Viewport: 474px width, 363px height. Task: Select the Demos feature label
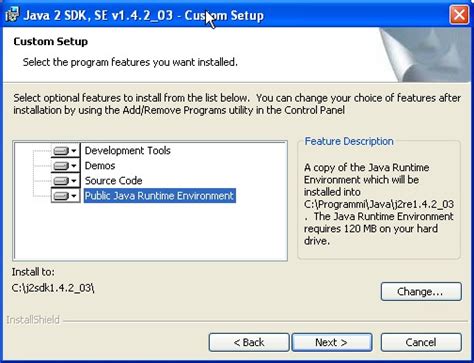(x=100, y=166)
